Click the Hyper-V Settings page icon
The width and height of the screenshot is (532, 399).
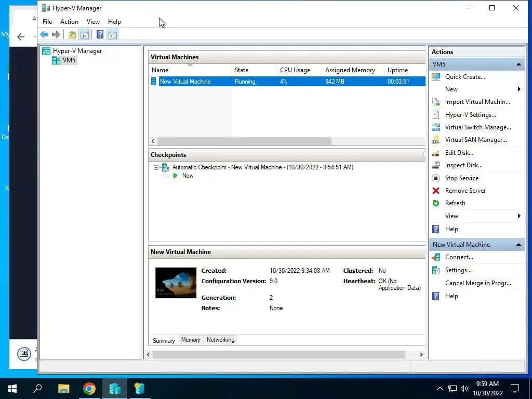(436, 115)
